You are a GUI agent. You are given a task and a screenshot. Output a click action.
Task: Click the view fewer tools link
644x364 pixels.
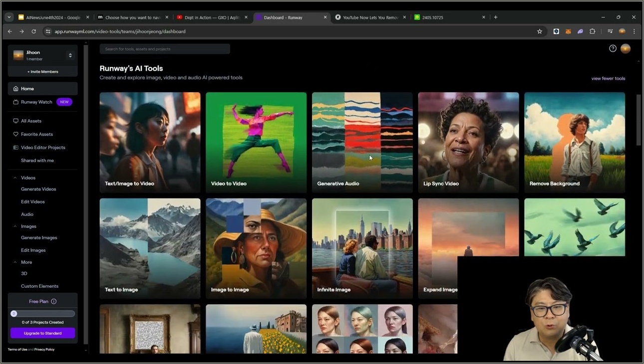tap(608, 78)
